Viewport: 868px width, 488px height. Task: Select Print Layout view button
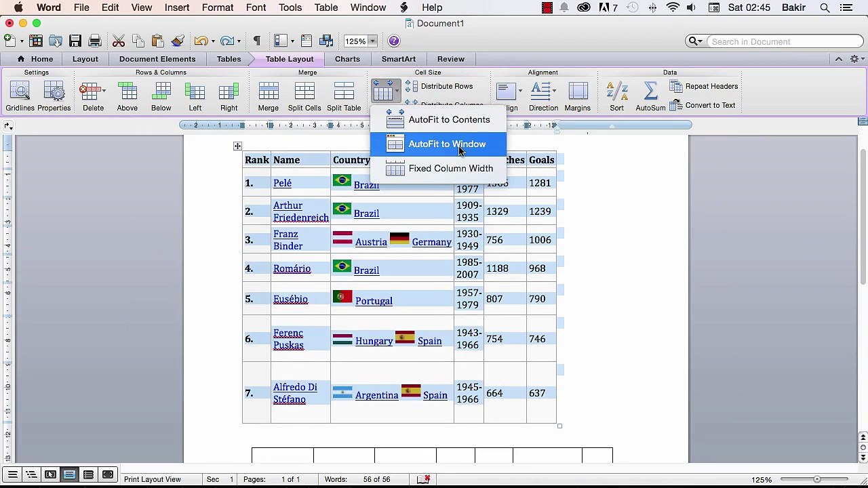tap(69, 474)
